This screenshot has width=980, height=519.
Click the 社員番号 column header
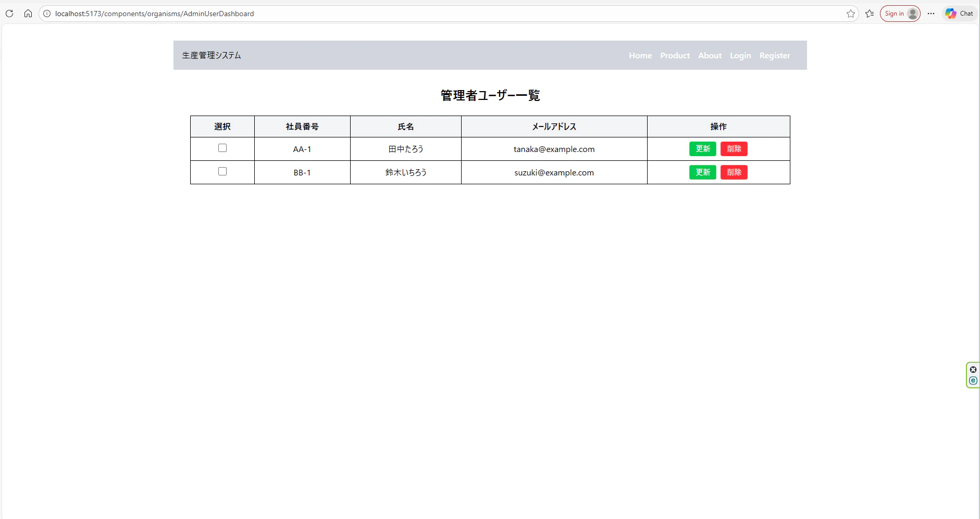[302, 126]
